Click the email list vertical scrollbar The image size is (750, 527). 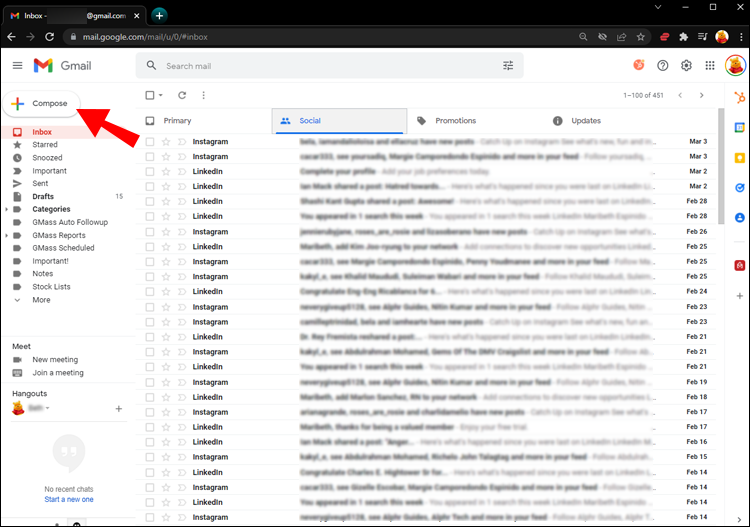click(x=721, y=166)
